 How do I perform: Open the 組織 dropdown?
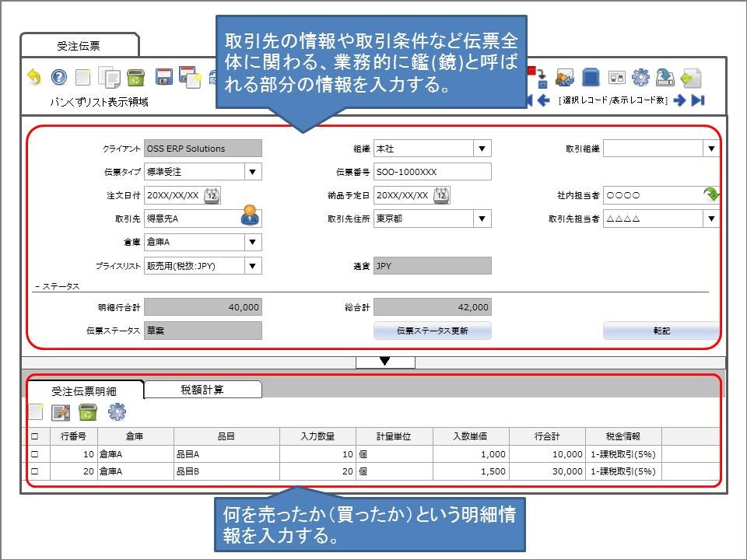482,149
